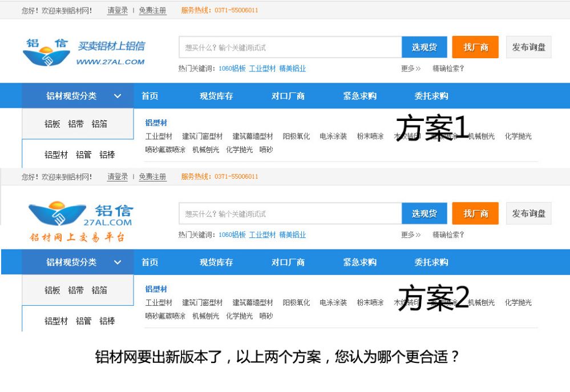Image resolution: width=570 pixels, height=392 pixels.
Task: Click the 请登录 link in 方案2 header
Action: pyautogui.click(x=118, y=177)
